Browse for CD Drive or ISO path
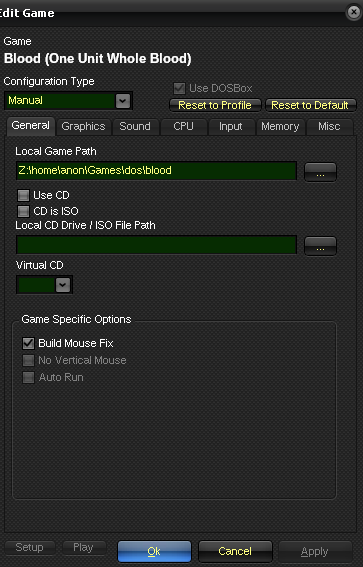The height and width of the screenshot is (567, 363). 320,246
